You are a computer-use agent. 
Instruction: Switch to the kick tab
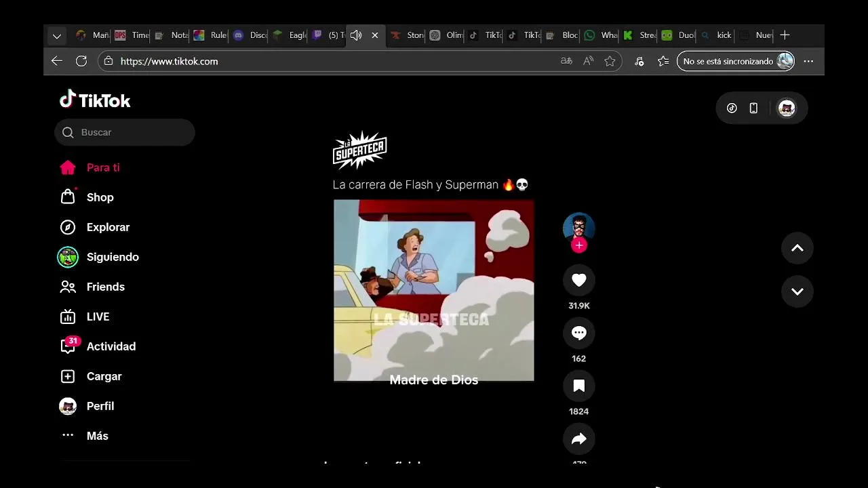click(x=716, y=35)
